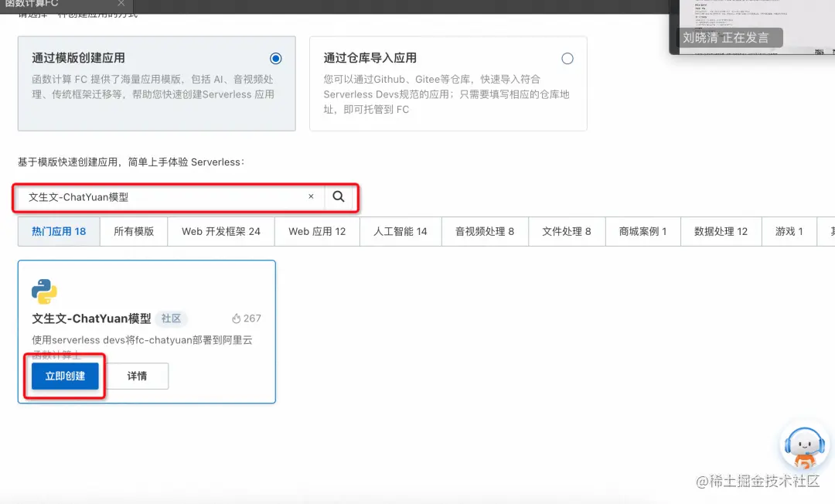The width and height of the screenshot is (835, 504).
Task: Open Web 应用 12 tab
Action: [317, 231]
